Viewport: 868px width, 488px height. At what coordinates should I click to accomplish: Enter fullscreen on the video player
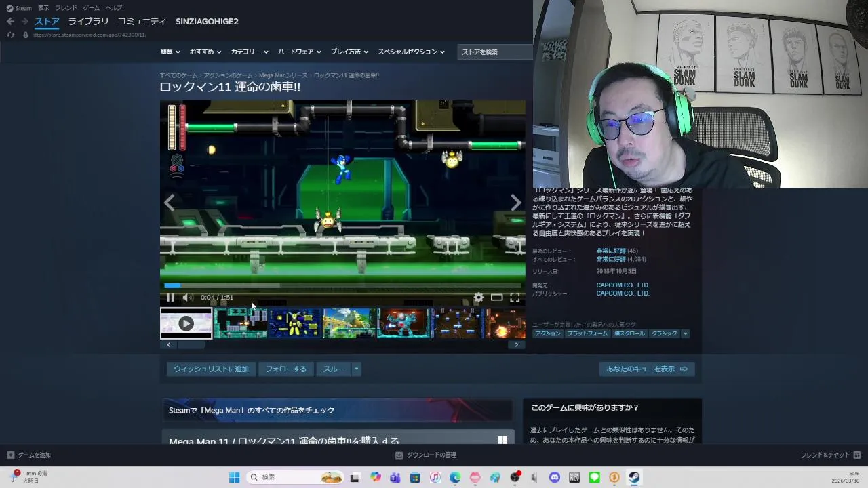tap(515, 298)
